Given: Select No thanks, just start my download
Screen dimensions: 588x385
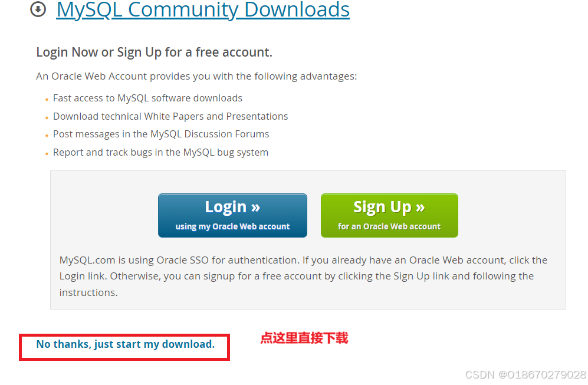Looking at the screenshot, I should click(x=125, y=344).
